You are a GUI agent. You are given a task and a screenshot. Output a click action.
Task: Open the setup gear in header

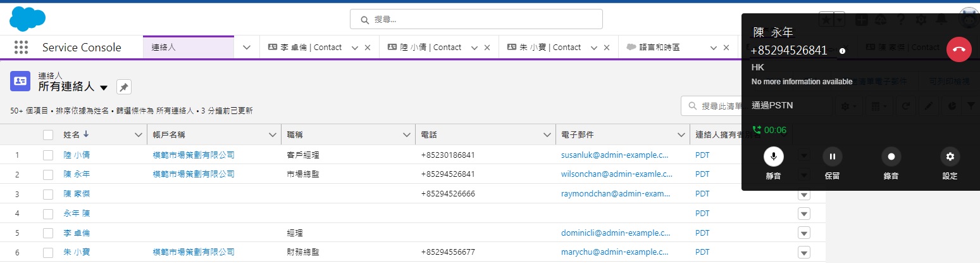pos(921,20)
